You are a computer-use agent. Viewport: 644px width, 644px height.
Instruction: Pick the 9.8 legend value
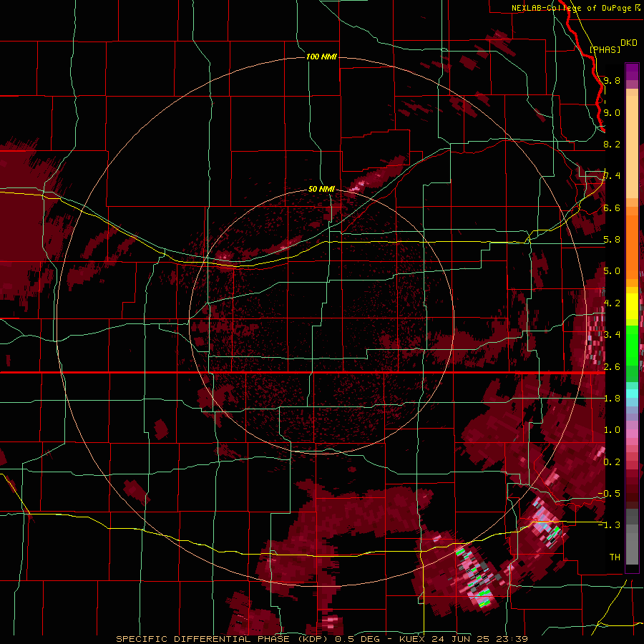pos(612,80)
